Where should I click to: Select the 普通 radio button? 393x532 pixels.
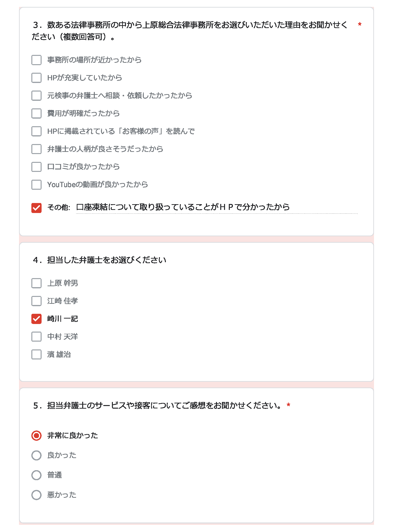[36, 476]
